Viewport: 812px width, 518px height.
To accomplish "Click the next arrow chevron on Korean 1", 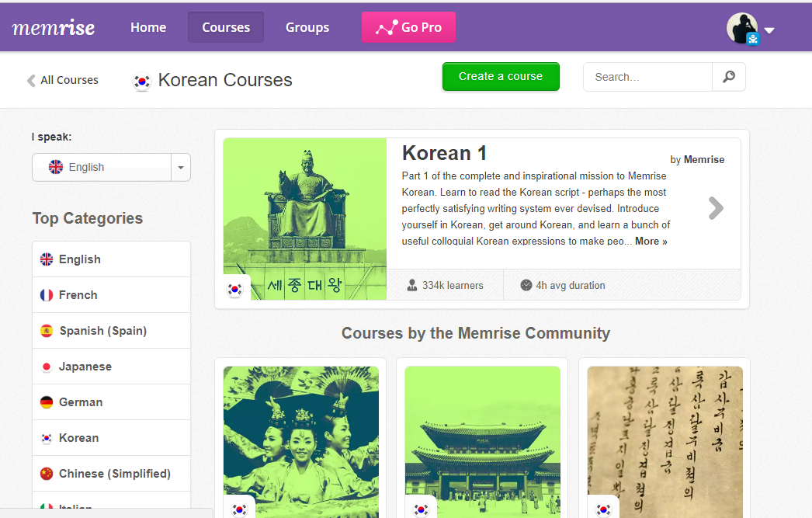I will tap(716, 208).
